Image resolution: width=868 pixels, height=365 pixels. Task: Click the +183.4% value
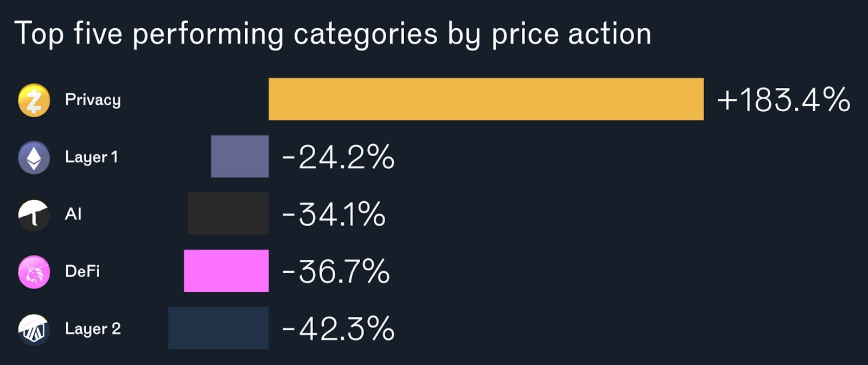(783, 100)
